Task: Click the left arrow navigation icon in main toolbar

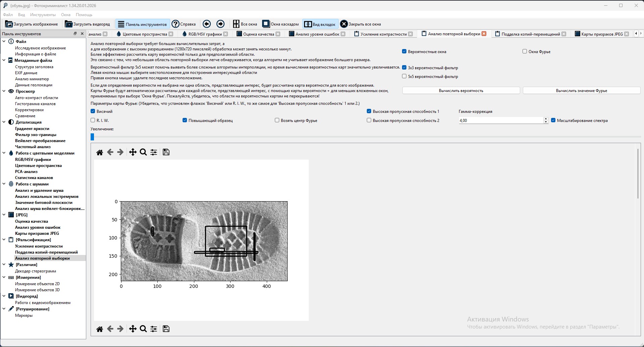Action: coord(207,24)
